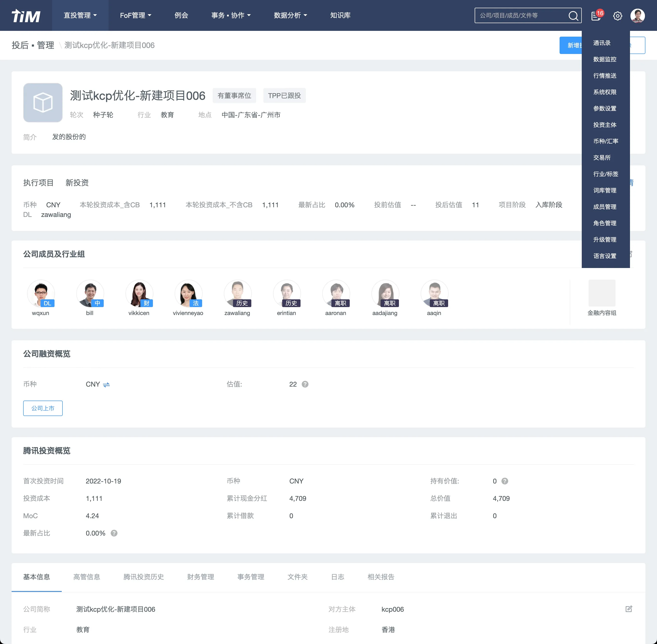Select 币种/汇率 in settings menu
Viewport: 657px width, 644px height.
pos(606,141)
